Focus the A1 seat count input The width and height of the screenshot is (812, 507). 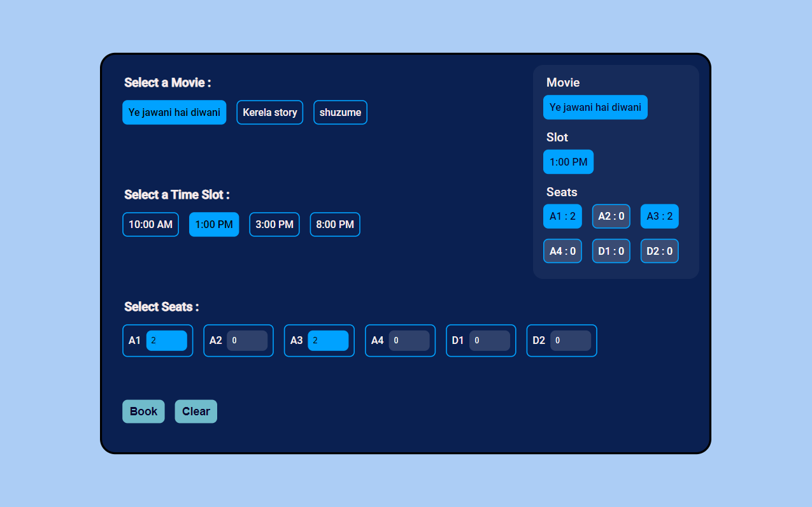point(167,341)
